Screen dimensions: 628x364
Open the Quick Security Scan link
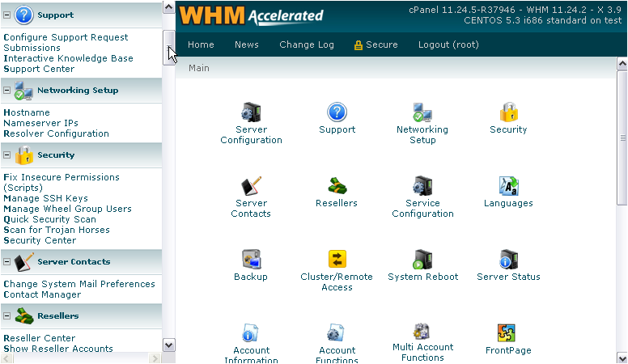point(49,219)
